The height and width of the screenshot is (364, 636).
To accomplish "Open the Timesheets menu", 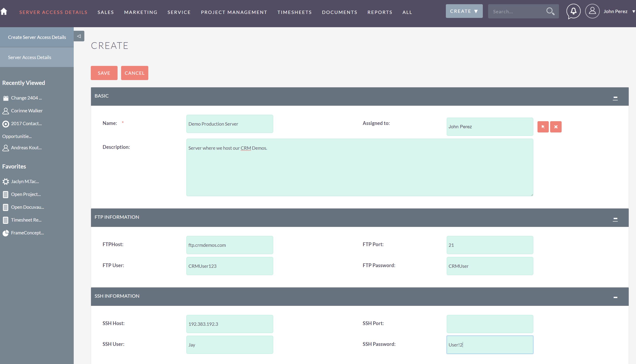I will pos(294,12).
